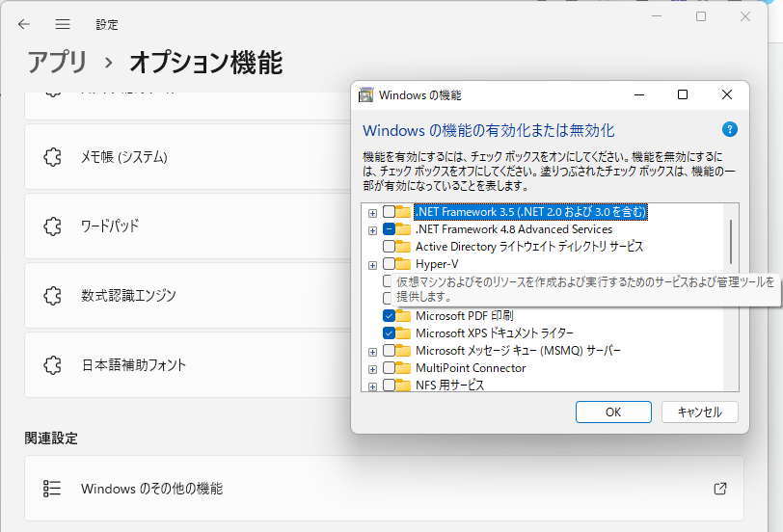Viewport: 783px width, 532px height.
Task: Click folder icon of Active Directory ライトウェイト
Action: 403,246
